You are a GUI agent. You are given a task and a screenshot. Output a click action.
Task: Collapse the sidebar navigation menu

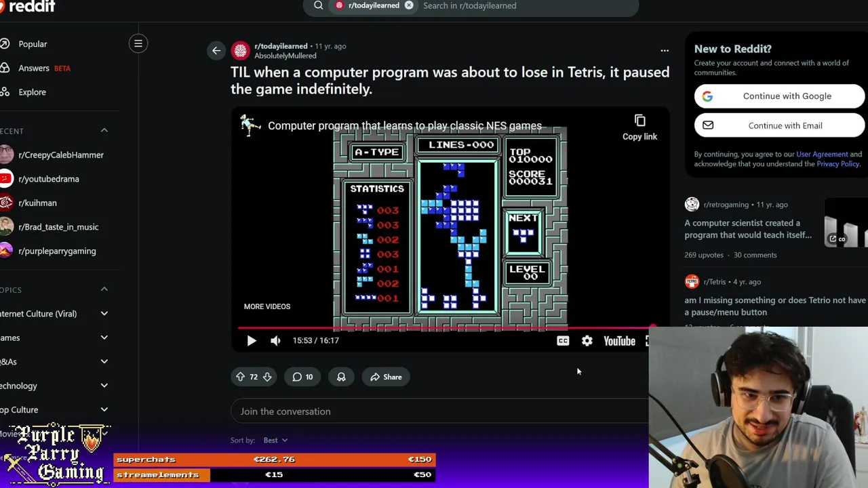pyautogui.click(x=138, y=43)
